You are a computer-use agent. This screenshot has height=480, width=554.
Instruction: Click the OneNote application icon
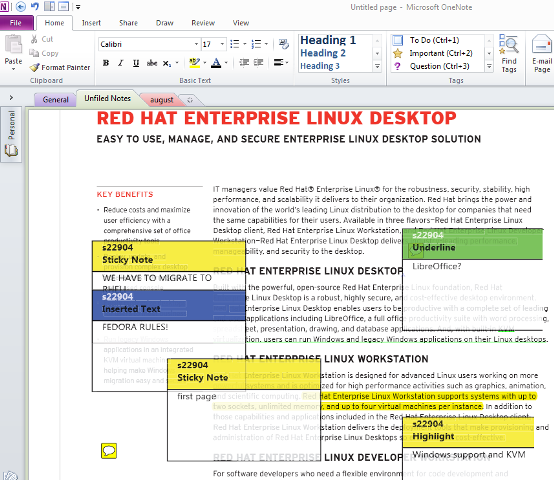(x=5, y=6)
